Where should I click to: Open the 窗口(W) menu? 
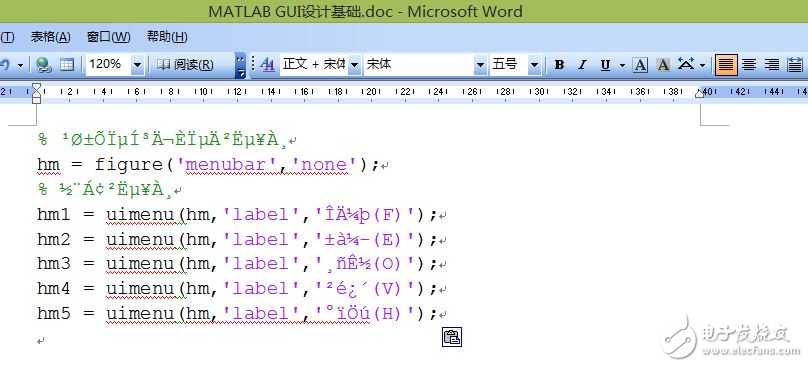[x=109, y=37]
